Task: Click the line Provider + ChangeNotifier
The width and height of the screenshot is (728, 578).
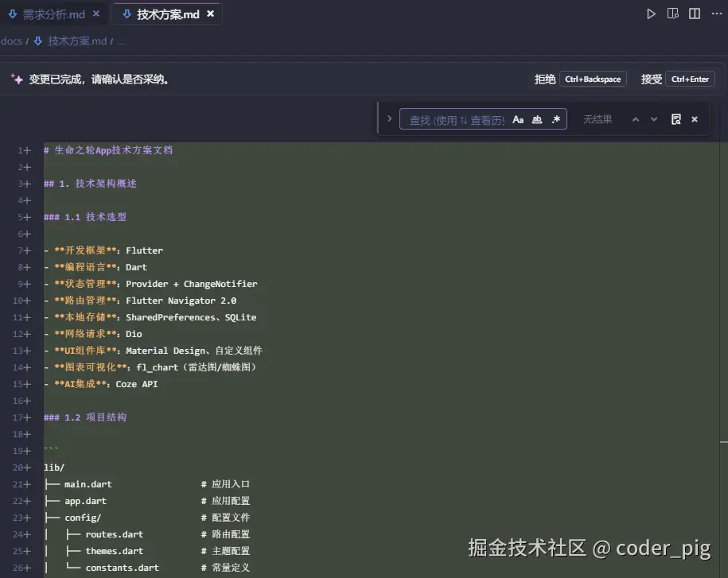Action: pyautogui.click(x=150, y=284)
